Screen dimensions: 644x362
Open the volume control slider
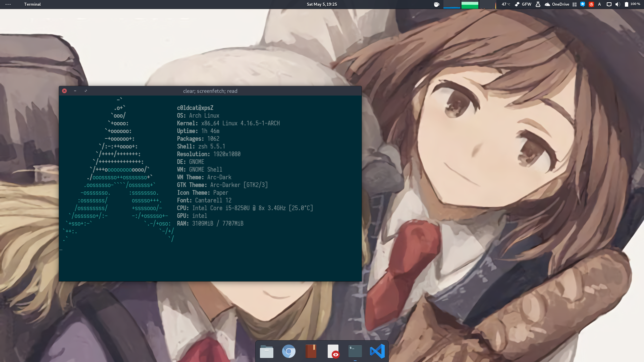(618, 4)
